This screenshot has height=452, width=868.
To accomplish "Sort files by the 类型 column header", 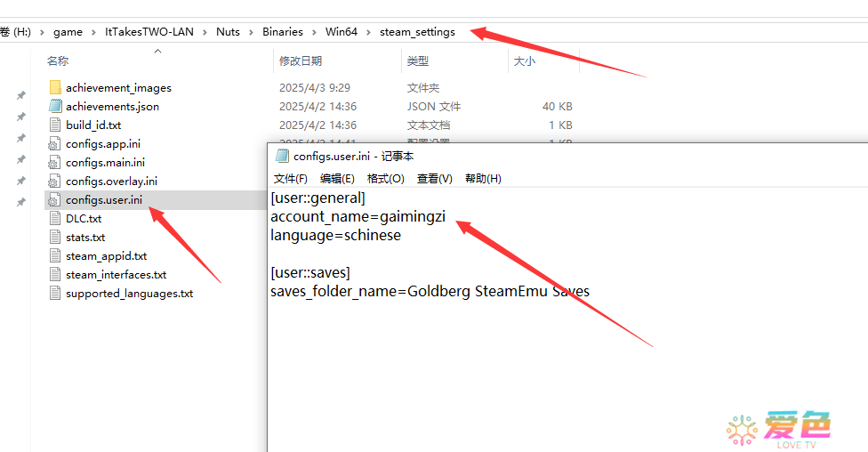I will [x=418, y=61].
